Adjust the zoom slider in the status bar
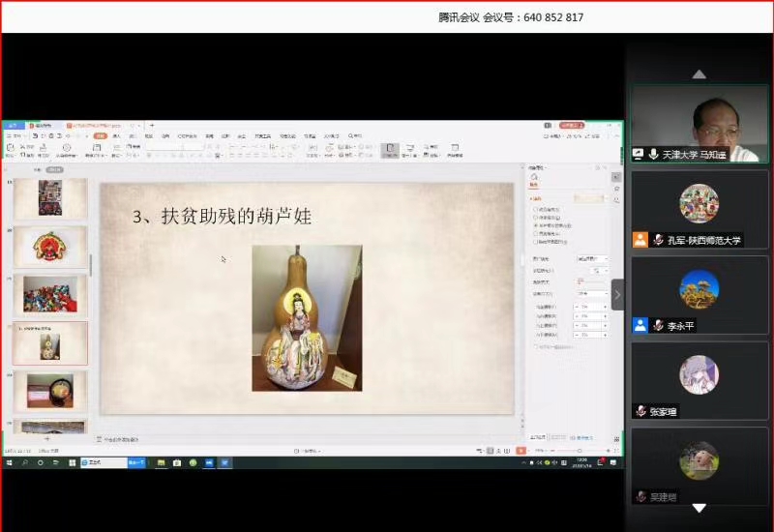The image size is (774, 532). point(580,452)
